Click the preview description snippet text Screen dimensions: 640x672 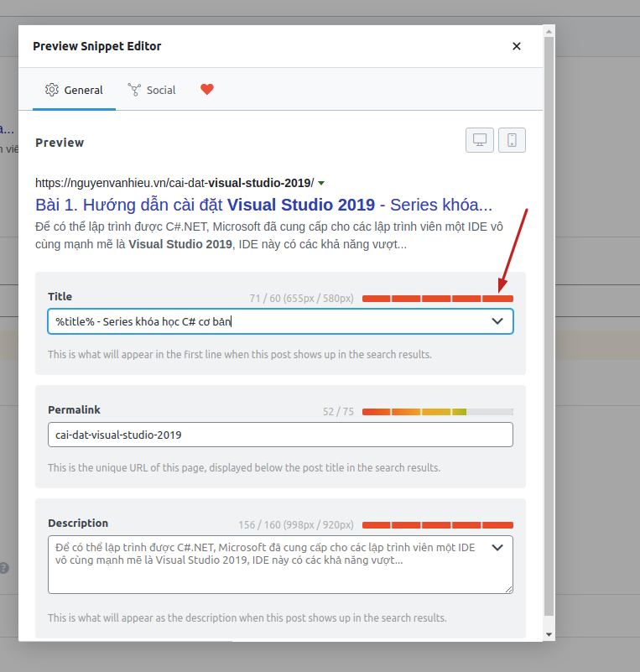point(269,235)
